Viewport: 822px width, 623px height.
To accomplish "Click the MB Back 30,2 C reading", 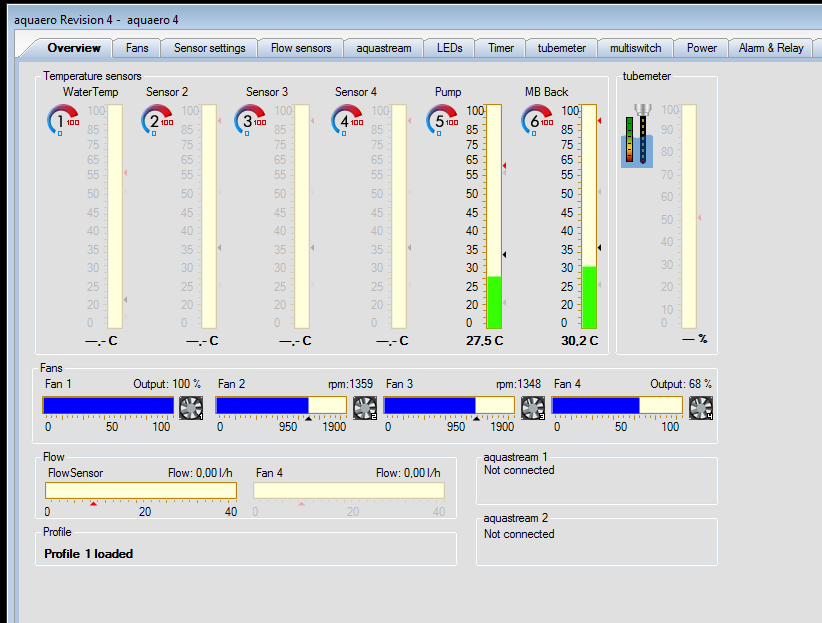I will click(x=579, y=341).
